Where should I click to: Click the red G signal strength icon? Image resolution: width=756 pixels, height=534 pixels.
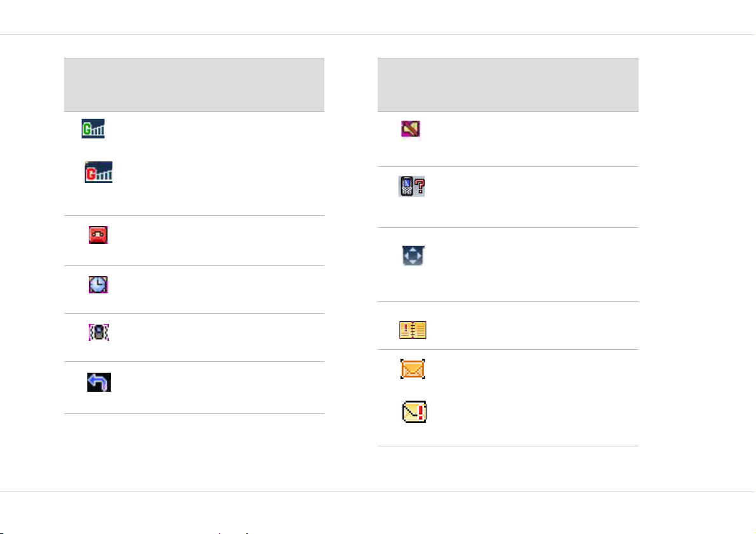[99, 171]
